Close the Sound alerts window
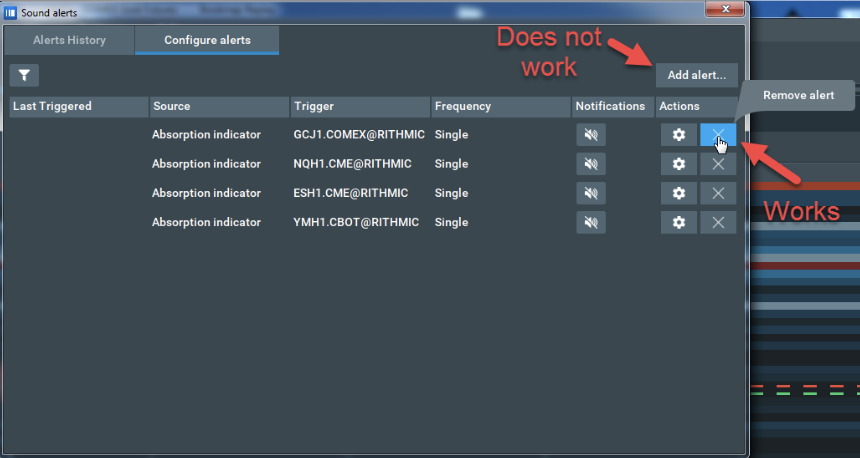Screen dimensions: 860x458 [x=719, y=9]
